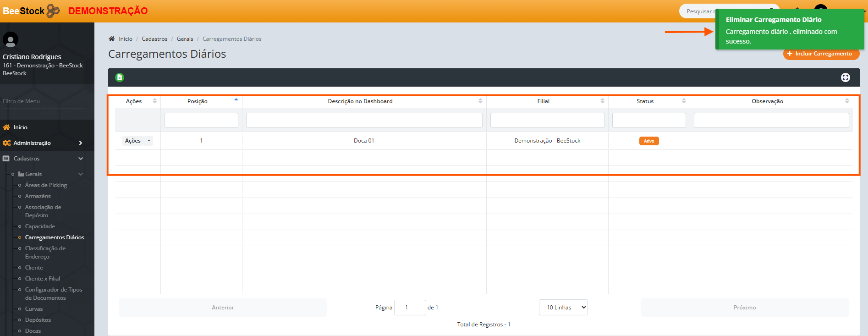Viewport: 868px width, 336px height.
Task: Open Armazéns in the sidebar menu
Action: (x=38, y=196)
